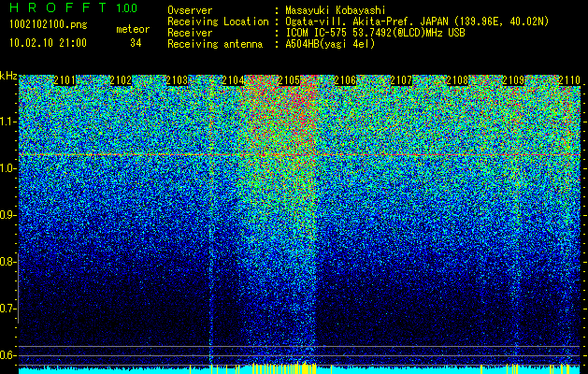Click the 2105 time marker
Screen dimensions: 588x374
pyautogui.click(x=289, y=80)
